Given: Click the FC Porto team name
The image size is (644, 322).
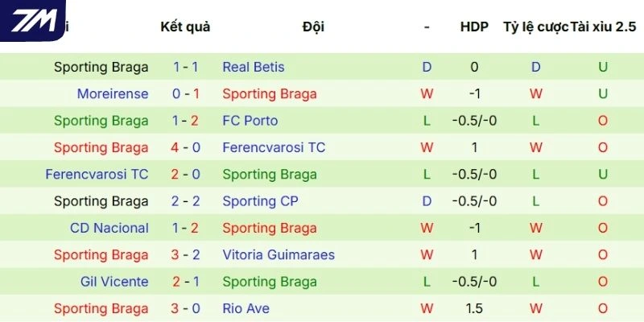Looking at the screenshot, I should point(250,121).
